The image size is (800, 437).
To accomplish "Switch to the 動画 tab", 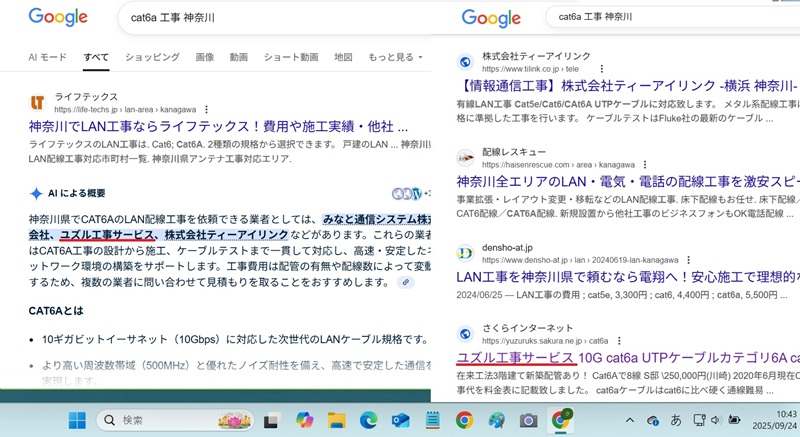I will (238, 57).
